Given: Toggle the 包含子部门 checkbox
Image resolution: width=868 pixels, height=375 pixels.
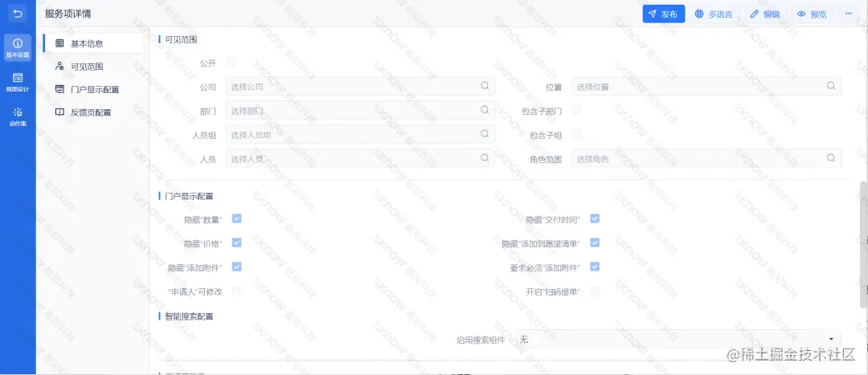Looking at the screenshot, I should (x=576, y=110).
